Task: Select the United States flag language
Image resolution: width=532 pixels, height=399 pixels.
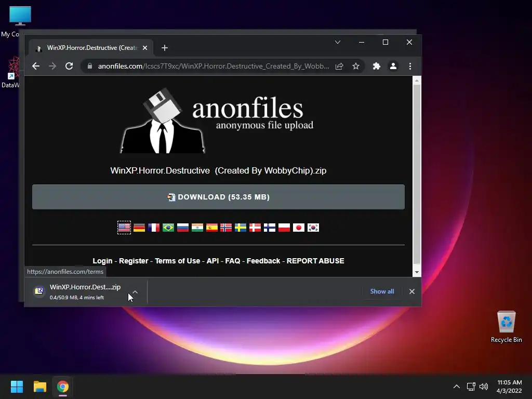Action: pyautogui.click(x=124, y=228)
